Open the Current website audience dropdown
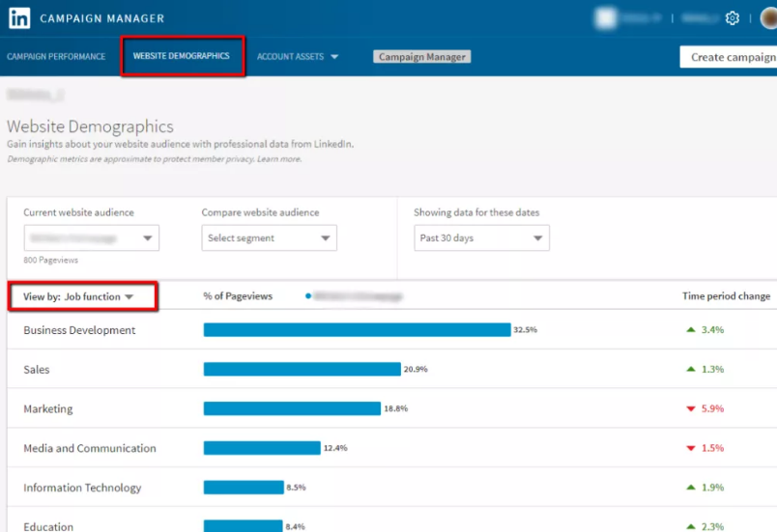The width and height of the screenshot is (777, 532). pyautogui.click(x=92, y=238)
